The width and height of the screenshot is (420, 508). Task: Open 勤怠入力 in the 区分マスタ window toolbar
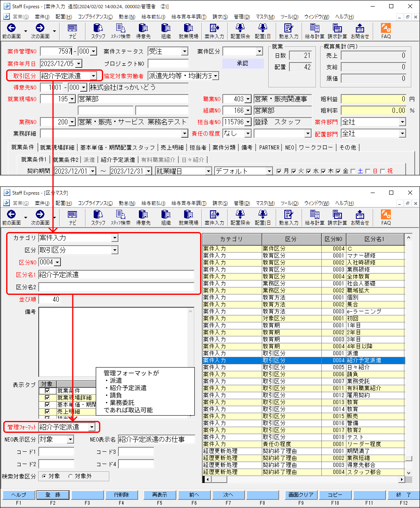click(x=288, y=217)
